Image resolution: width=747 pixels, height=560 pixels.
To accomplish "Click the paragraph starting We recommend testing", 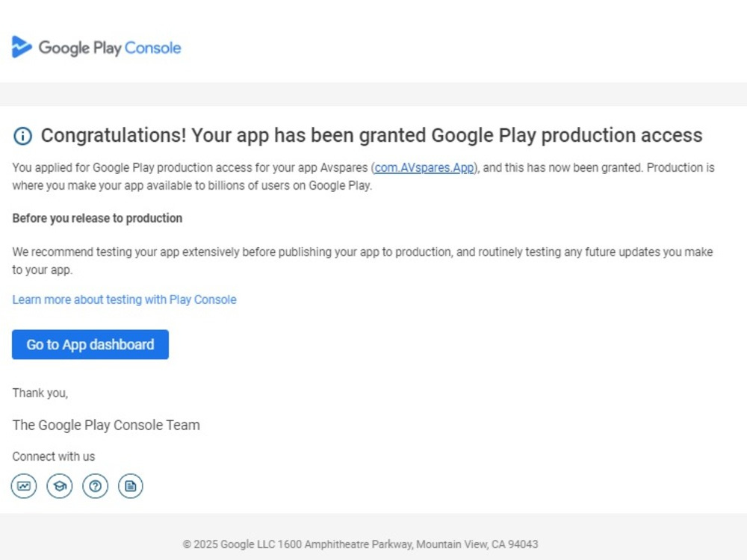I will pyautogui.click(x=362, y=261).
